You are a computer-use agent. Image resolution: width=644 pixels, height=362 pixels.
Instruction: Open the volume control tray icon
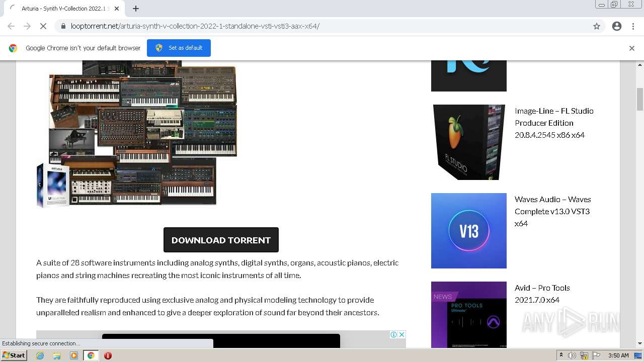(572, 355)
